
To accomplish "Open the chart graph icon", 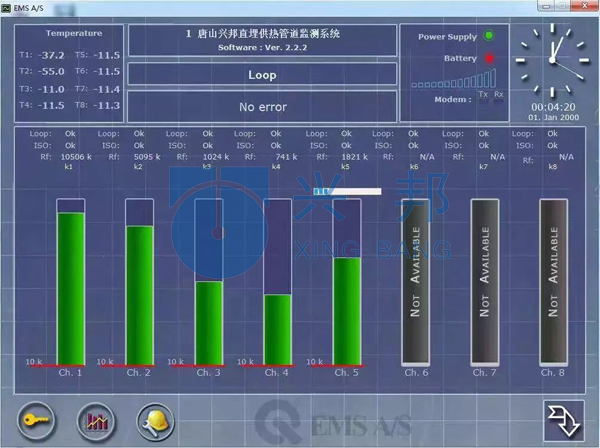I will (x=98, y=420).
